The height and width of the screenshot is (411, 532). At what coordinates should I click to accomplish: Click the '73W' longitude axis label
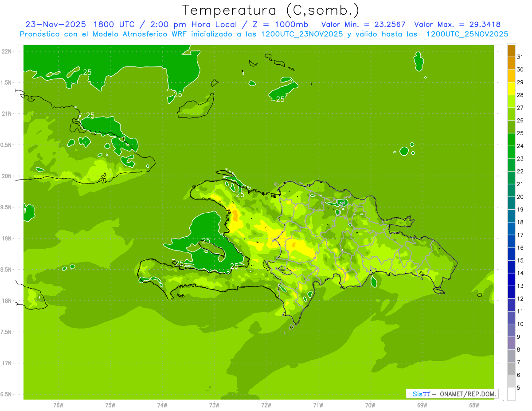(214, 405)
